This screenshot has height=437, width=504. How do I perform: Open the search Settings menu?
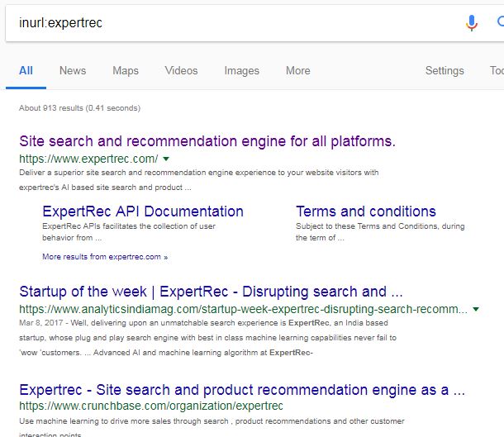click(x=445, y=70)
